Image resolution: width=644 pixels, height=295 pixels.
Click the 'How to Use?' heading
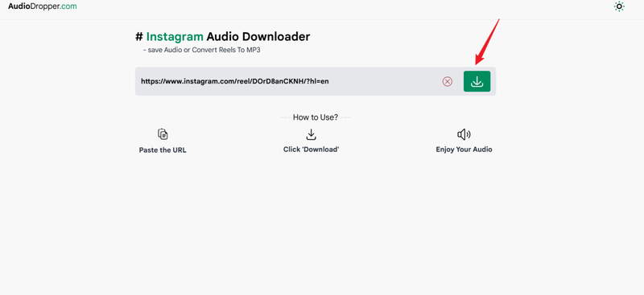(x=316, y=117)
